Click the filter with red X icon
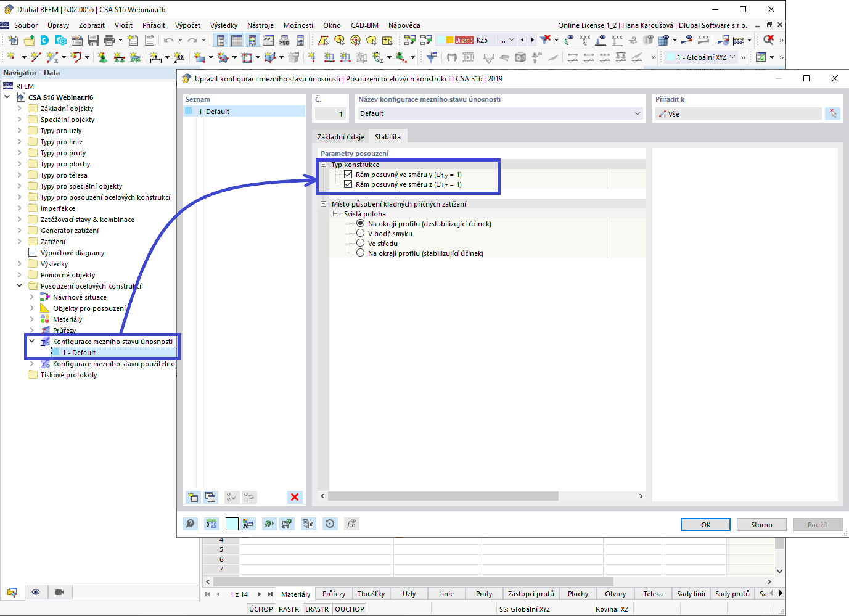This screenshot has width=849, height=616. (546, 40)
